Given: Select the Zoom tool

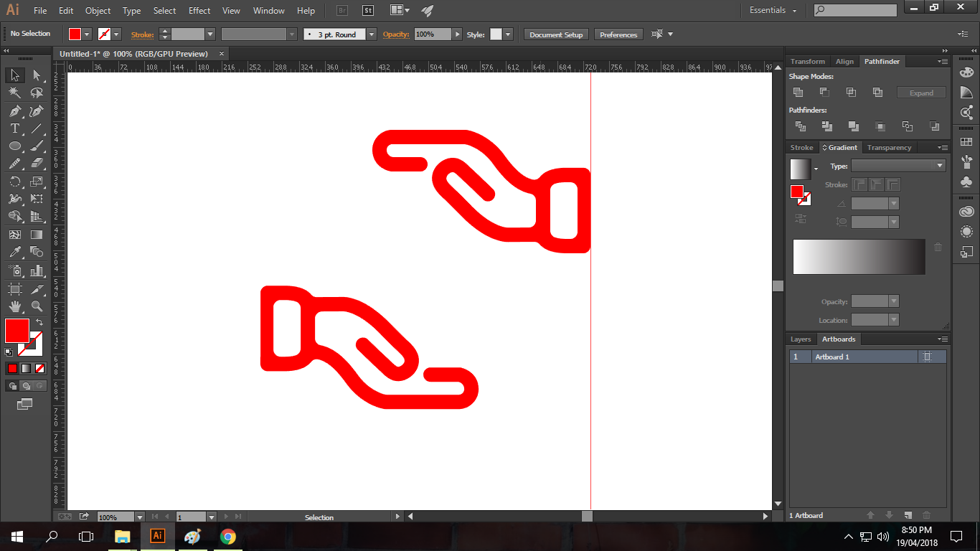Looking at the screenshot, I should (37, 306).
